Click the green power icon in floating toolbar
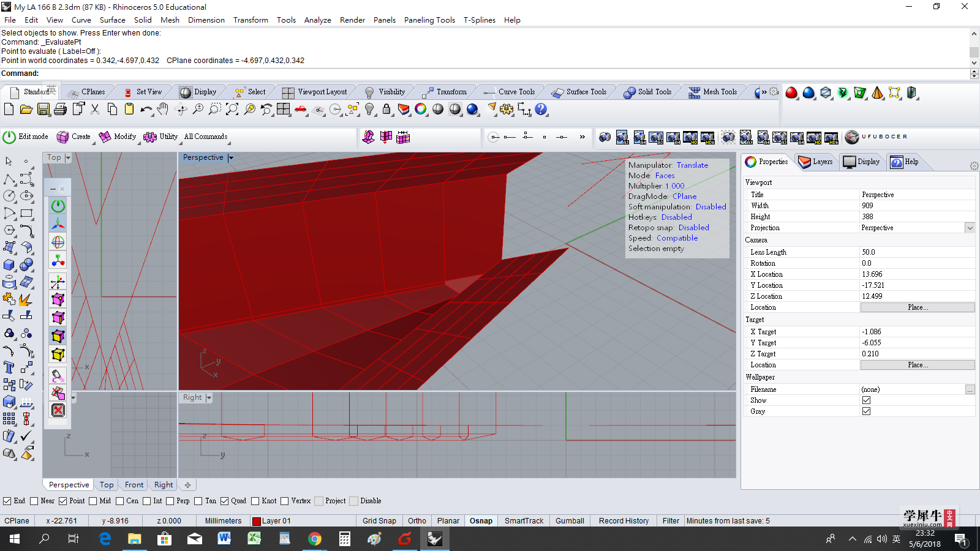The width and height of the screenshot is (980, 551). tap(58, 206)
